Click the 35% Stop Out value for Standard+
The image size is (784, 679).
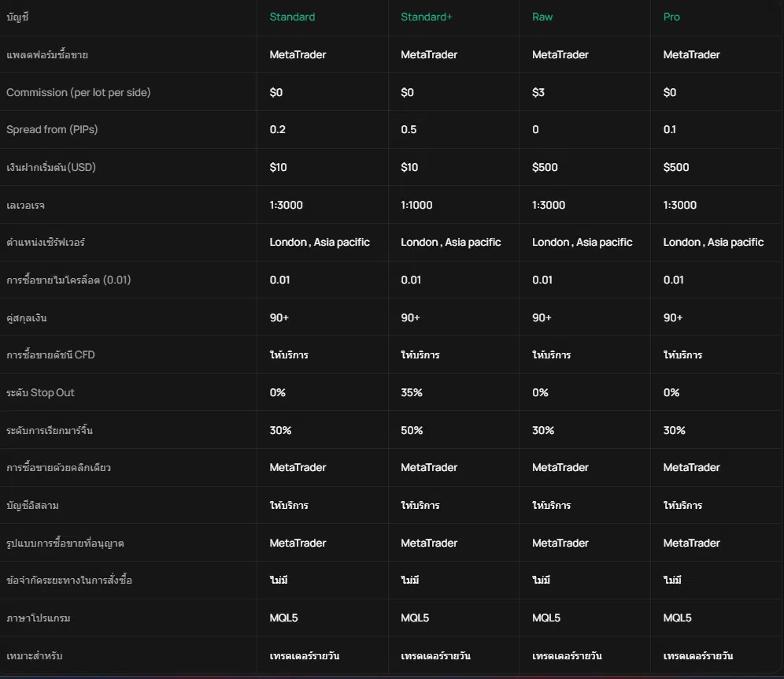point(412,393)
